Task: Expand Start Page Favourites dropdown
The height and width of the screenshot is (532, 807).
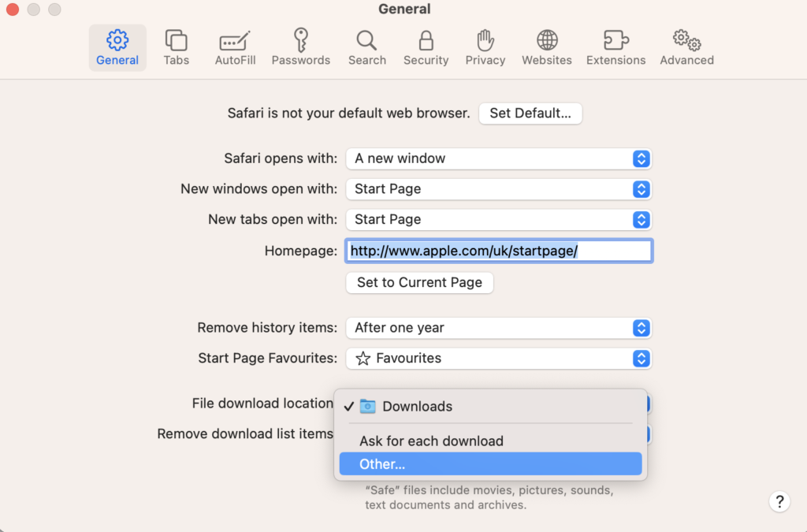Action: (x=498, y=358)
